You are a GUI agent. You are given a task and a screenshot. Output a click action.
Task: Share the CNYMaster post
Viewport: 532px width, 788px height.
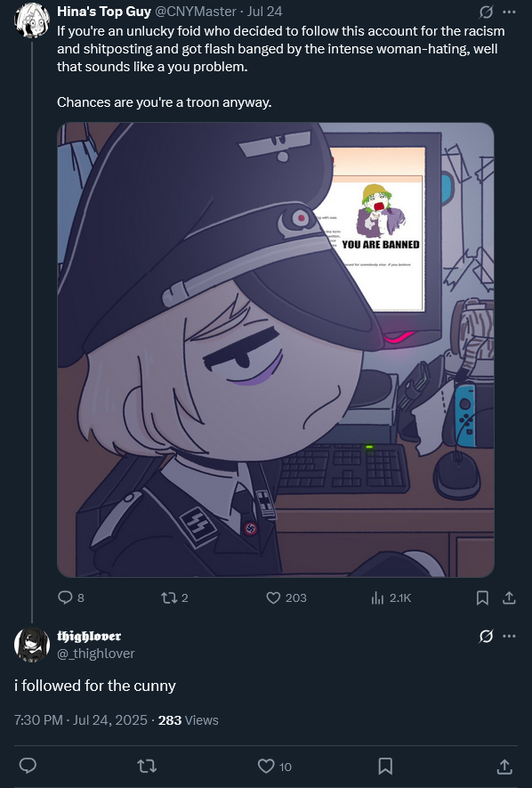(x=509, y=597)
